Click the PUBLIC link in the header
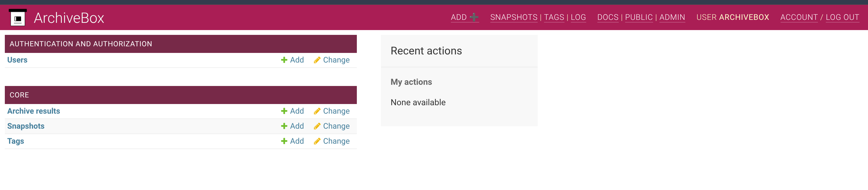Viewport: 868px width, 190px height. pos(639,17)
